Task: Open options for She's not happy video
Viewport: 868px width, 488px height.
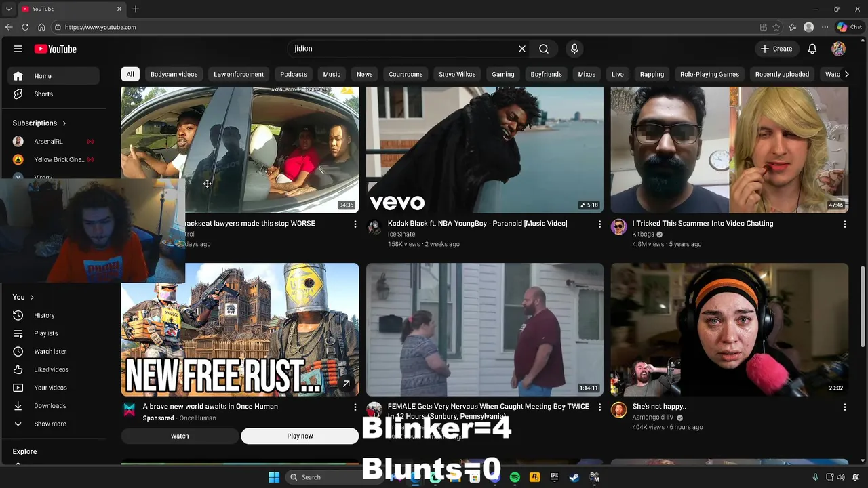Action: [844, 407]
